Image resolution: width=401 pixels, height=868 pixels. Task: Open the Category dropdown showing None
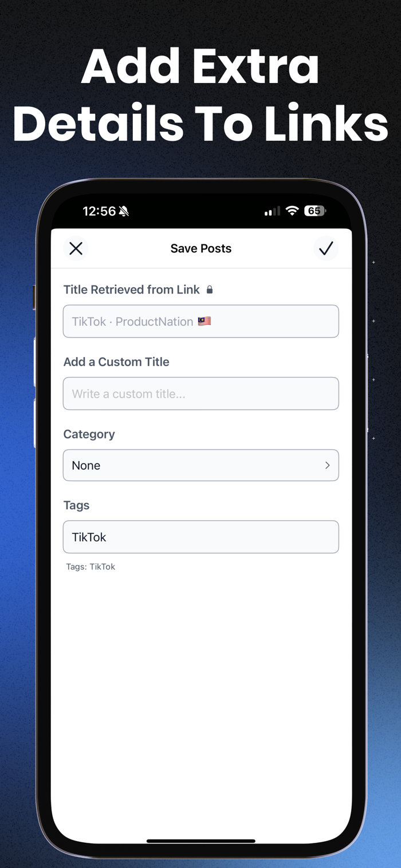(201, 465)
